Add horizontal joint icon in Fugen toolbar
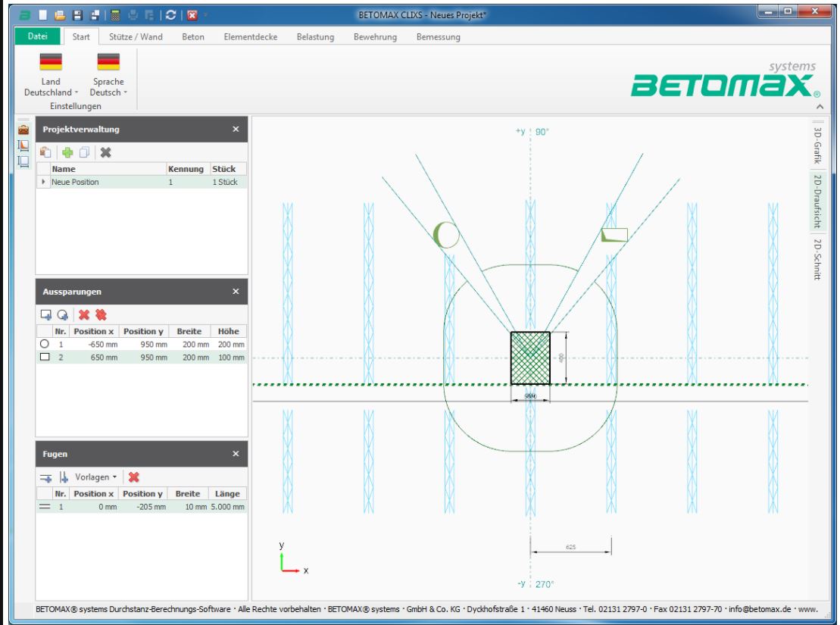Image resolution: width=840 pixels, height=625 pixels. (x=46, y=477)
